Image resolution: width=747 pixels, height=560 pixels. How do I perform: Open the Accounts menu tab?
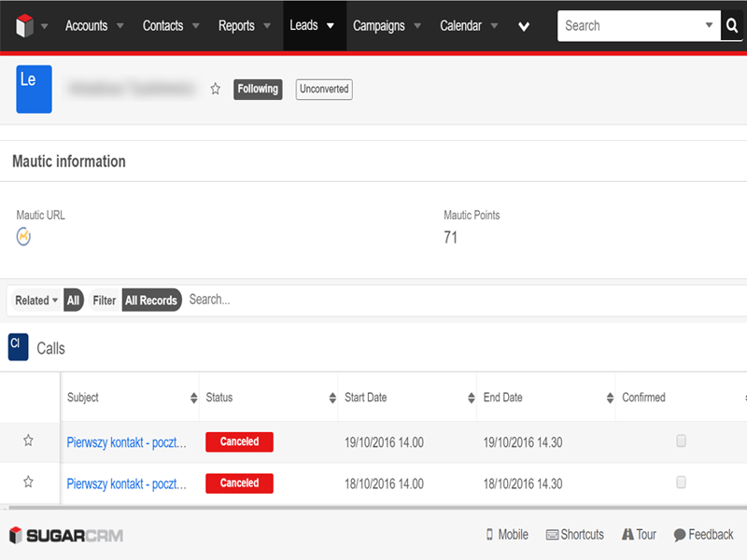86,26
